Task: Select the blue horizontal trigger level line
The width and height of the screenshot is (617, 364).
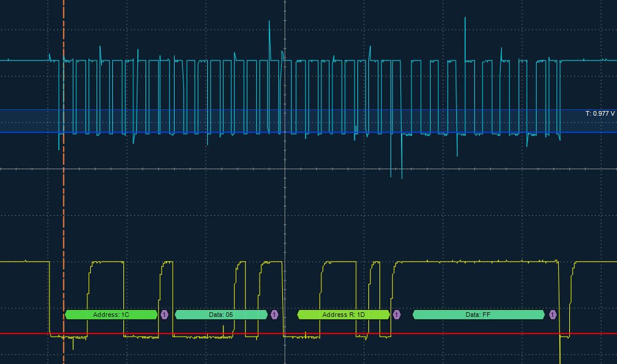Action: coord(308,132)
